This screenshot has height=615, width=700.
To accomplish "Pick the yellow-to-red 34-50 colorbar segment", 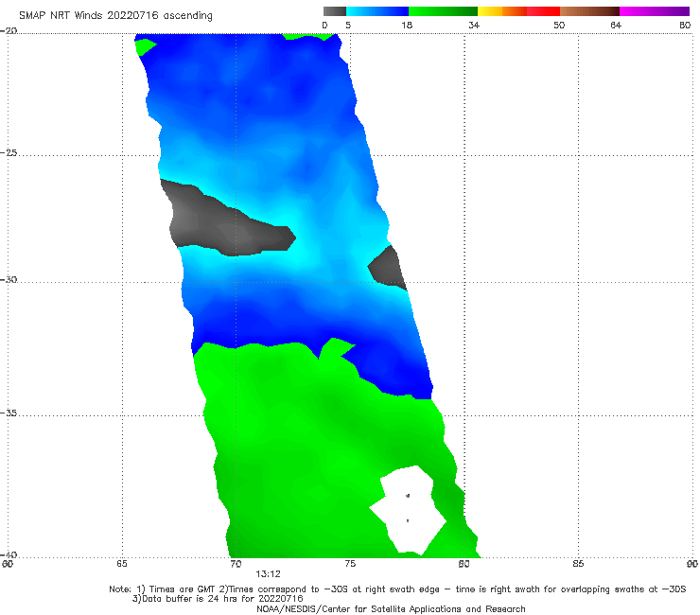I will click(518, 11).
